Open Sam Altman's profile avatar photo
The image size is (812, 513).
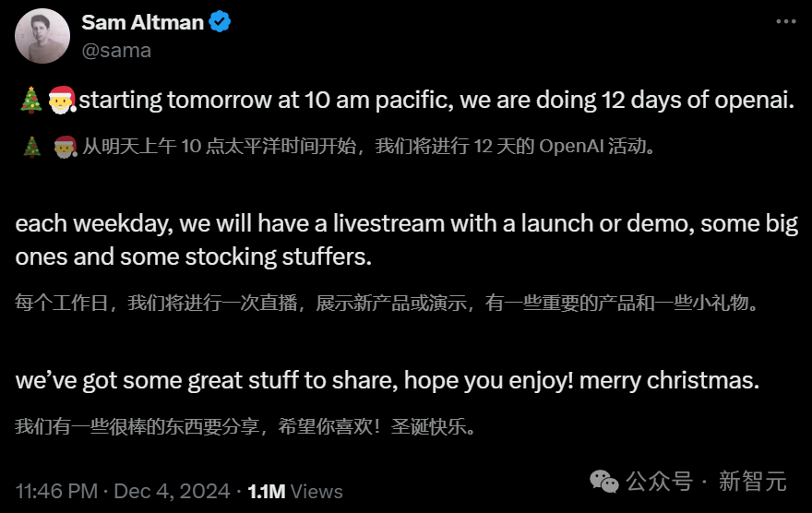coord(42,36)
